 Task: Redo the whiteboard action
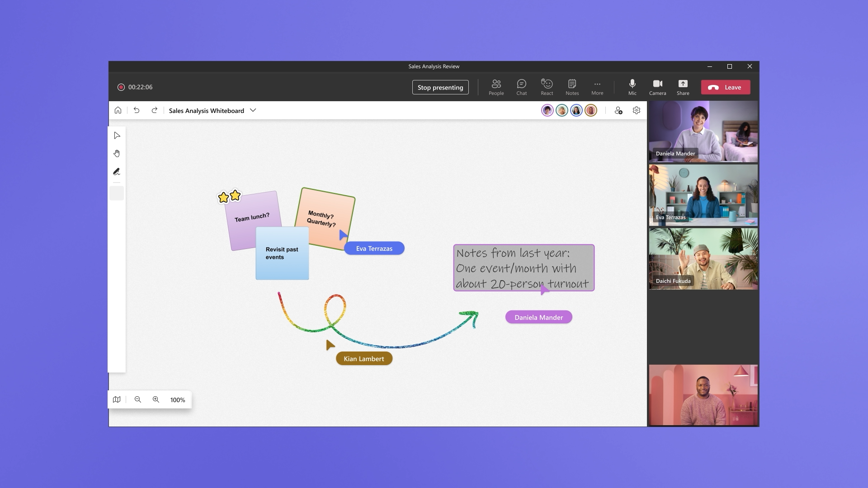(x=154, y=110)
